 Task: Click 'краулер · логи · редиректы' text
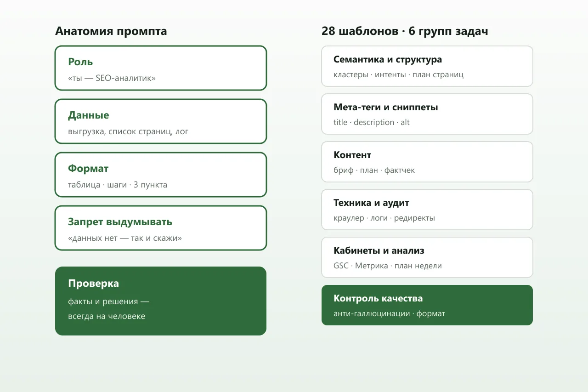[384, 218]
